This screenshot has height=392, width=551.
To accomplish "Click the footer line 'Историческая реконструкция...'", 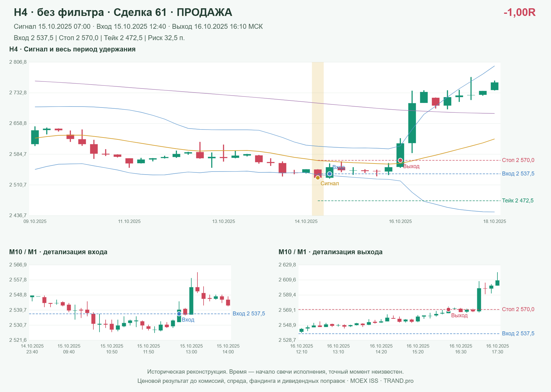I will (275, 372).
